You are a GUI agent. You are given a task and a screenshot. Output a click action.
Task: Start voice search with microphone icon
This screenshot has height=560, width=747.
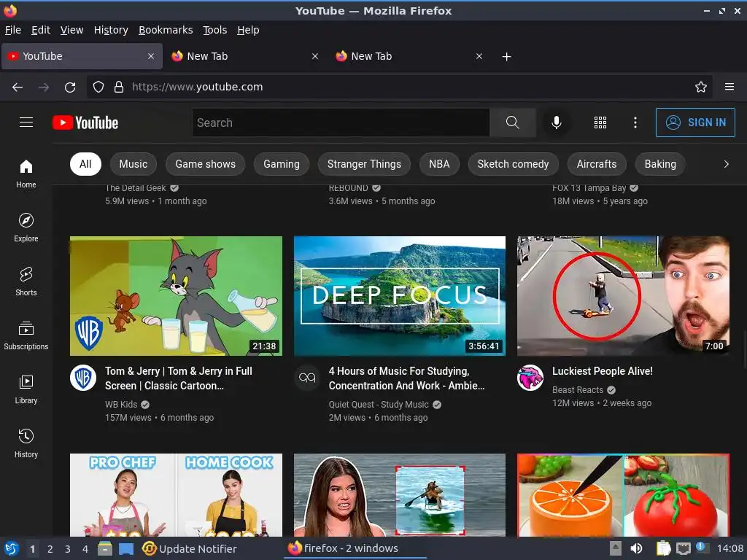coord(556,122)
